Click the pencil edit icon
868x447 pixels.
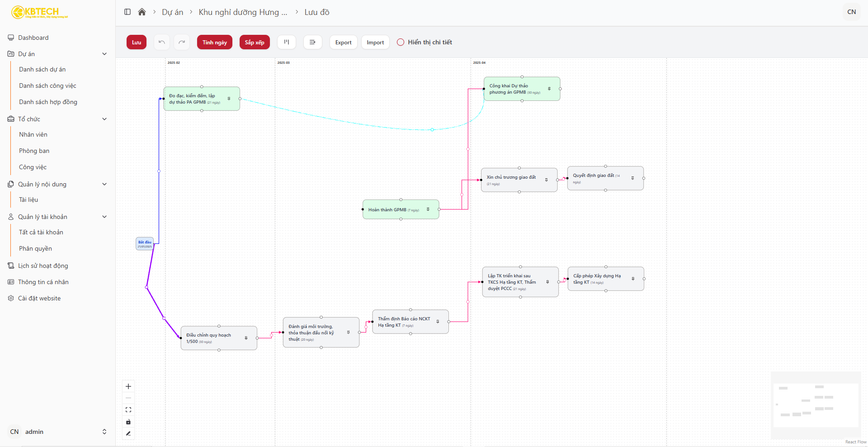click(x=128, y=433)
